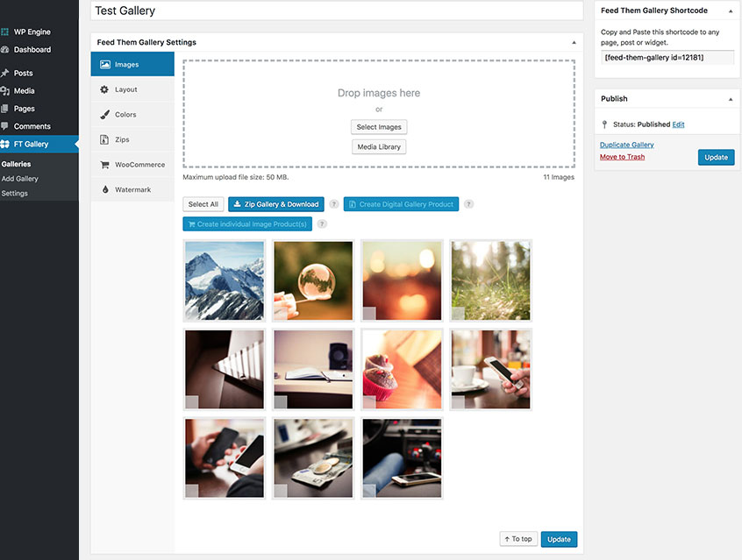Screen dimensions: 742x560
Task: Tick checkbox on the grass sunlight thumbnail
Action: (458, 313)
